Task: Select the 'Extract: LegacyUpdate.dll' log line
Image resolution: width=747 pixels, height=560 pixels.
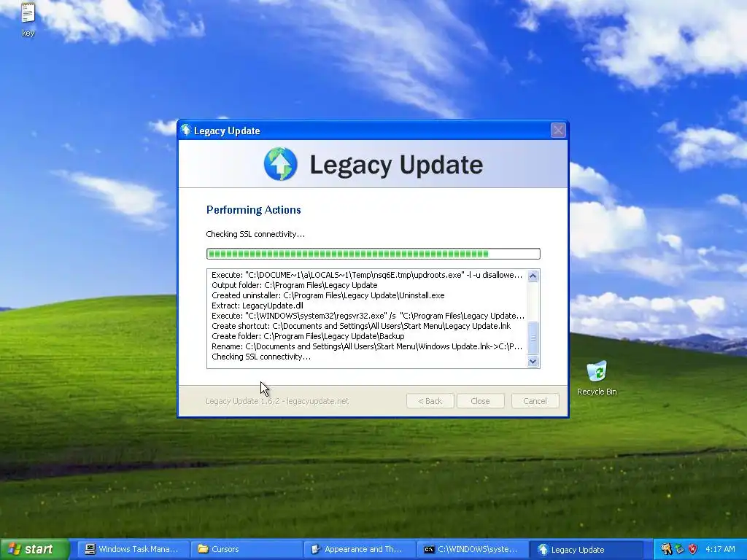Action: tap(258, 306)
